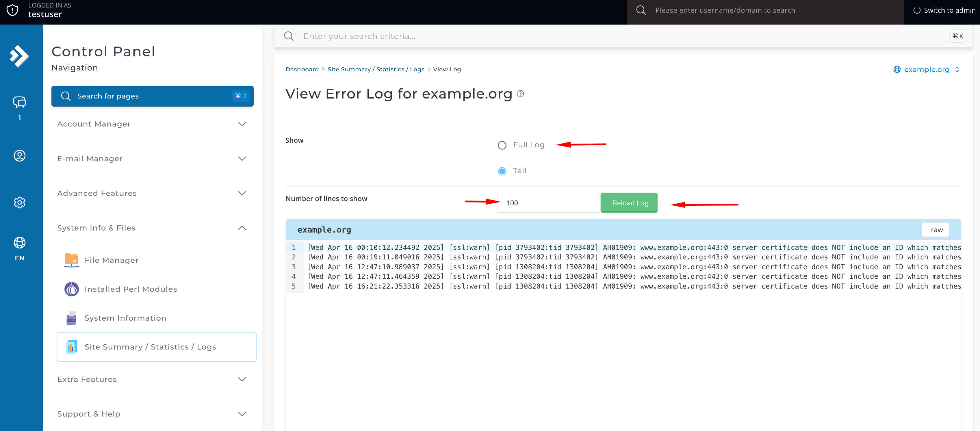This screenshot has height=431, width=980.
Task: Open File Manager from navigation
Action: coord(111,260)
